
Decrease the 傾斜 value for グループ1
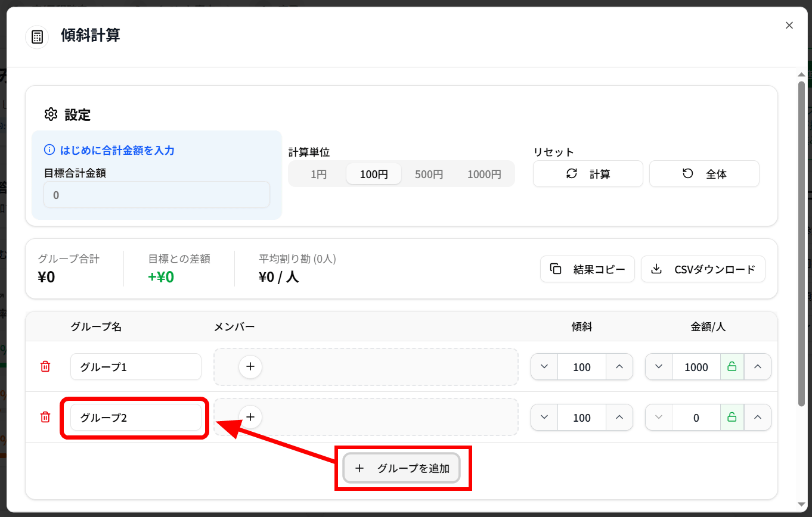click(x=544, y=367)
